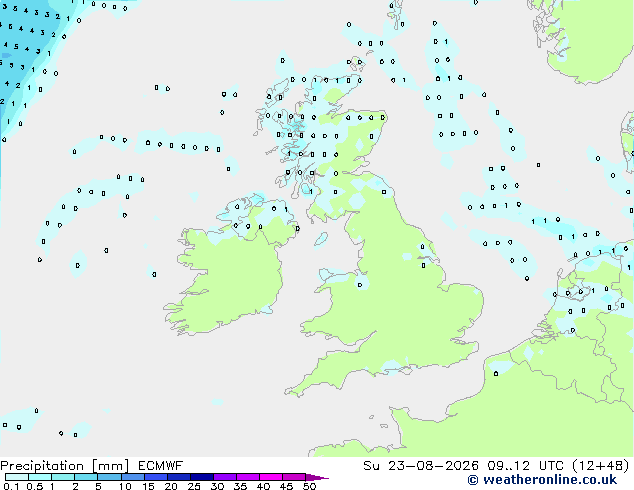Click the Isle of Man on the map
Screen dimensions: 634x490
pos(321,239)
